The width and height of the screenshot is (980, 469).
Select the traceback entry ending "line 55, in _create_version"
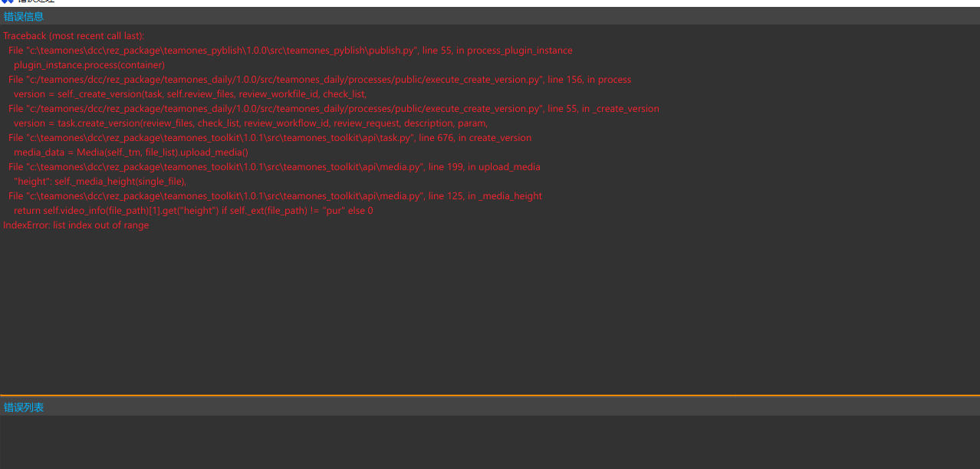point(334,109)
